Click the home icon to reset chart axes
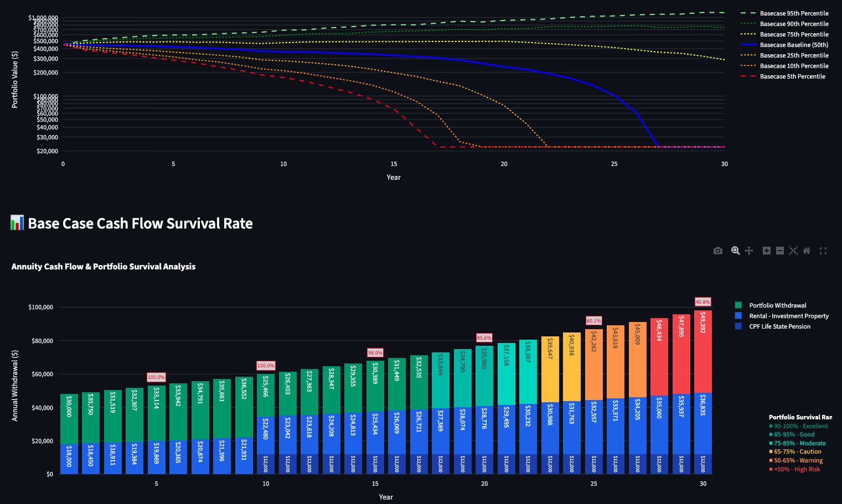 click(x=807, y=250)
